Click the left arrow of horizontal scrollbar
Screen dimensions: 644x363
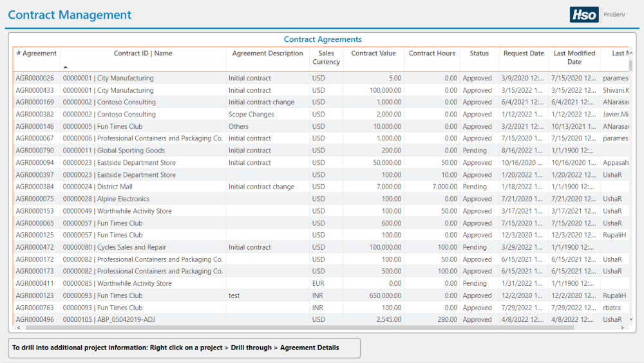(19, 328)
